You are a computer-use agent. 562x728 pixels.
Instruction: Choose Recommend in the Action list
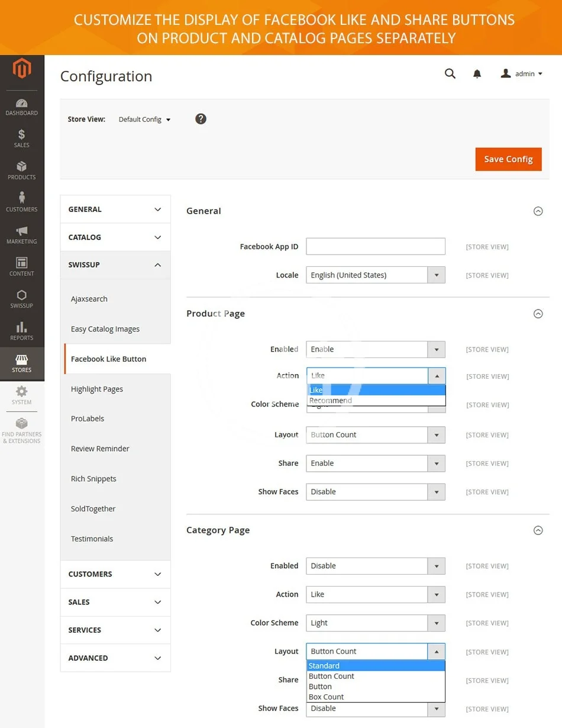376,401
